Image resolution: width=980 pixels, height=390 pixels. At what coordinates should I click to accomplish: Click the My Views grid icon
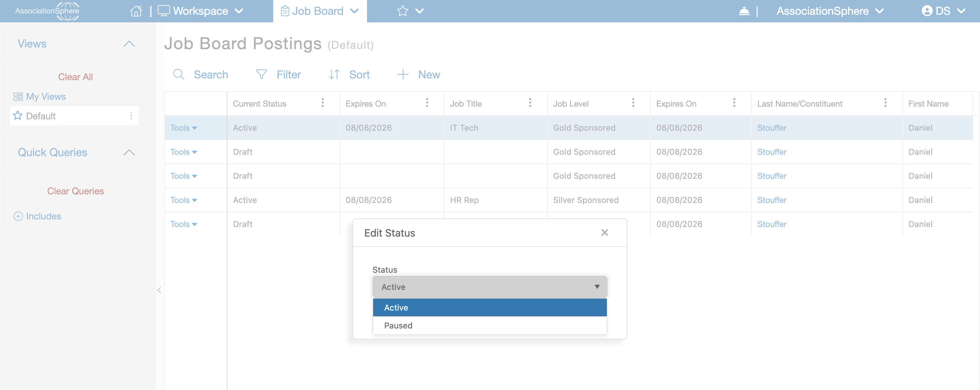18,97
